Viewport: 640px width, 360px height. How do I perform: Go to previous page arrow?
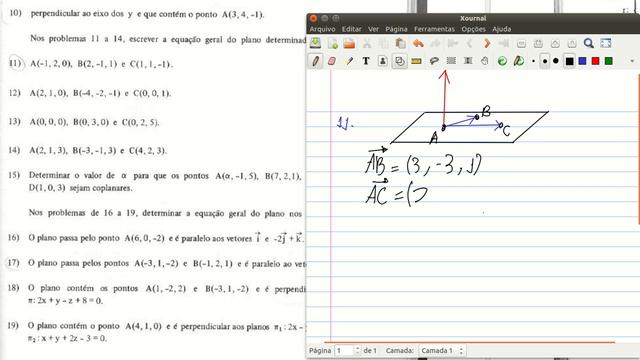469,43
